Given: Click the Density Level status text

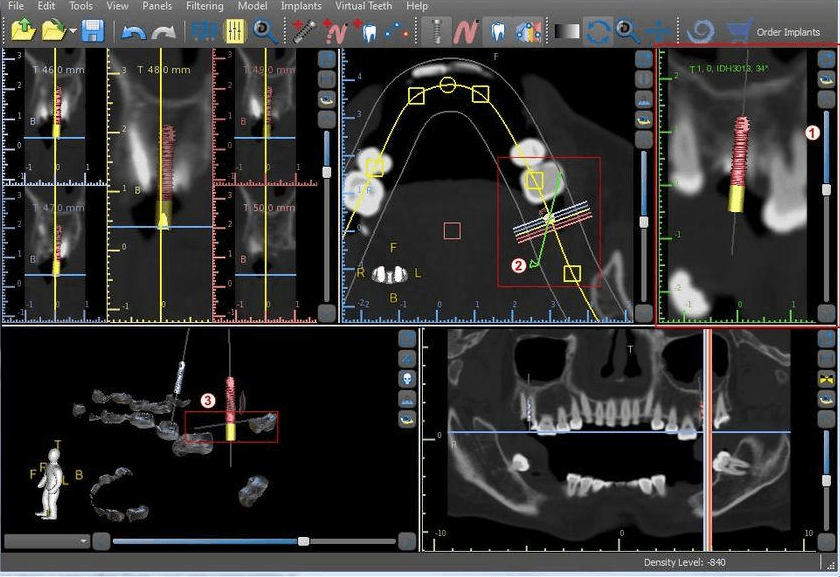Looking at the screenshot, I should [x=685, y=562].
